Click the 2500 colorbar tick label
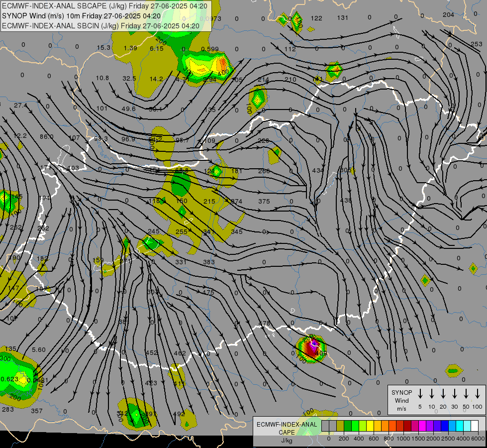487x448 pixels. [448, 439]
